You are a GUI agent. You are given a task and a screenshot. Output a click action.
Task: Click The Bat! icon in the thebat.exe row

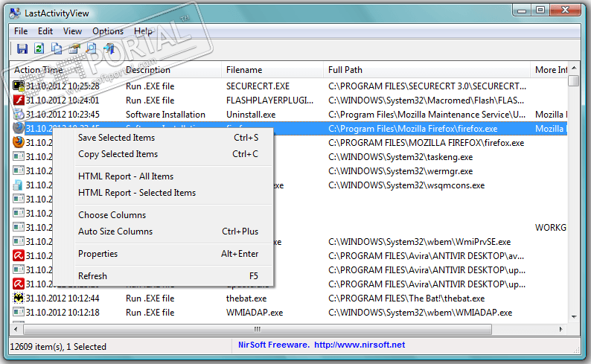[x=19, y=298]
